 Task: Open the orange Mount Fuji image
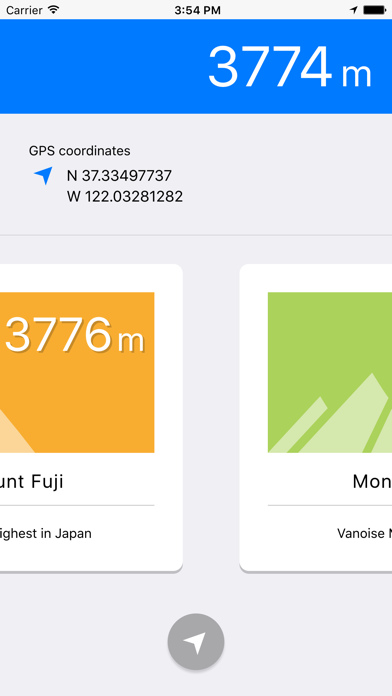tap(77, 372)
